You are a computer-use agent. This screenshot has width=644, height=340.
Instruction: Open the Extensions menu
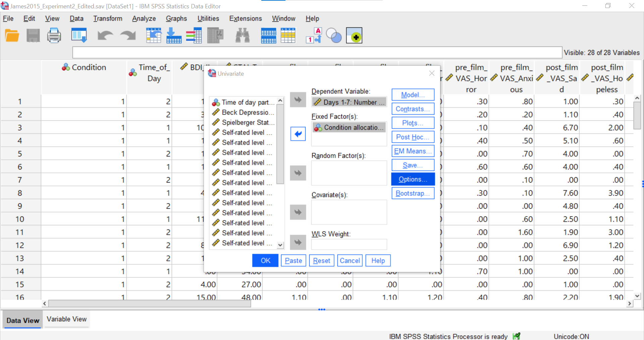(x=246, y=18)
